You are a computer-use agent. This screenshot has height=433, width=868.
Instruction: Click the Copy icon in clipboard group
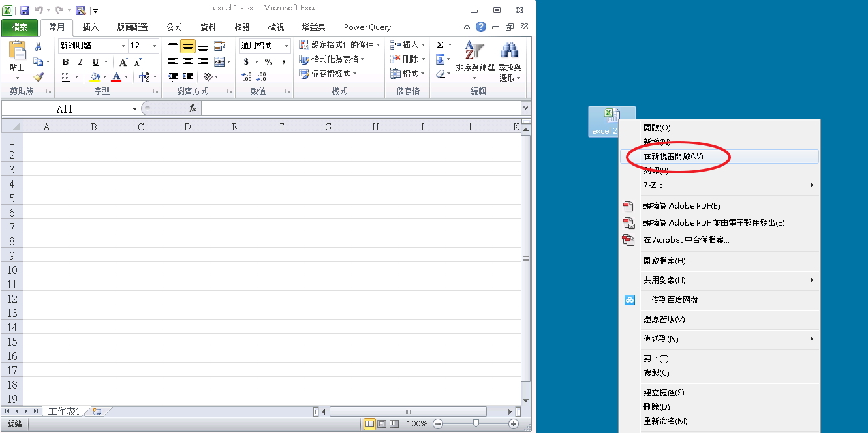(38, 61)
